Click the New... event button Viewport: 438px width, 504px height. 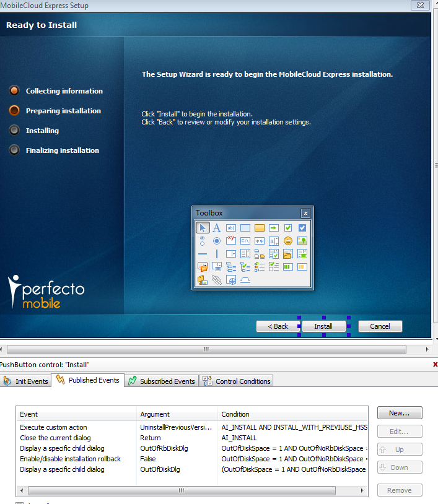tap(399, 413)
